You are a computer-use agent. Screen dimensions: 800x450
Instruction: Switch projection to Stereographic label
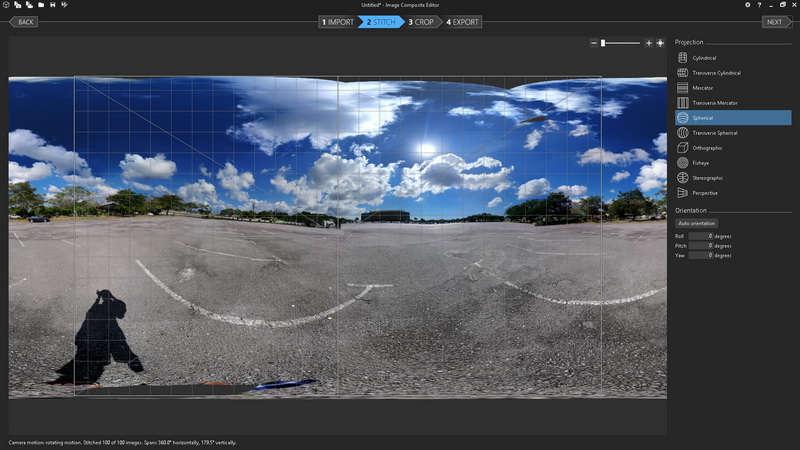(708, 178)
